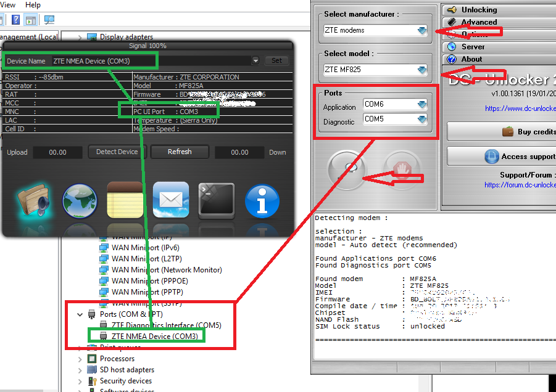Select ZTE Diagnostics Interface (COM5) entry

click(x=166, y=325)
